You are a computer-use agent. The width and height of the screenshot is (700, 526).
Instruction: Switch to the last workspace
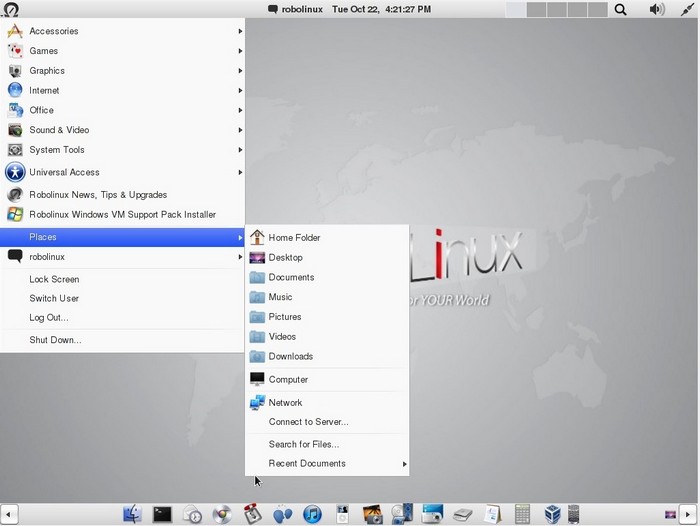[597, 9]
